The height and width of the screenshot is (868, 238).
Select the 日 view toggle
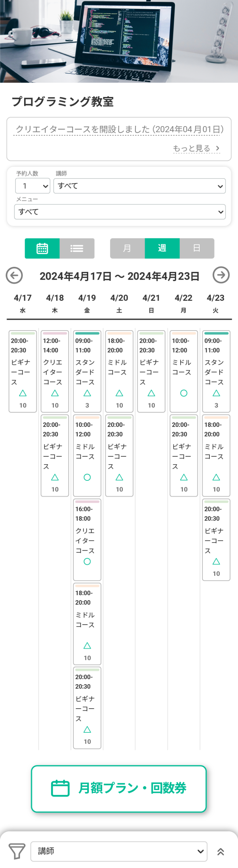pos(197,248)
